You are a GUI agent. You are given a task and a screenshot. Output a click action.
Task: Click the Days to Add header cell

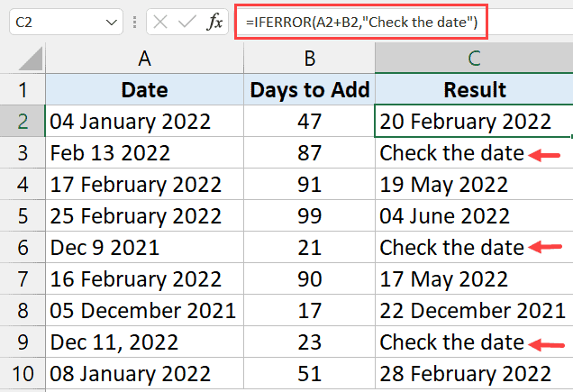[x=309, y=90]
